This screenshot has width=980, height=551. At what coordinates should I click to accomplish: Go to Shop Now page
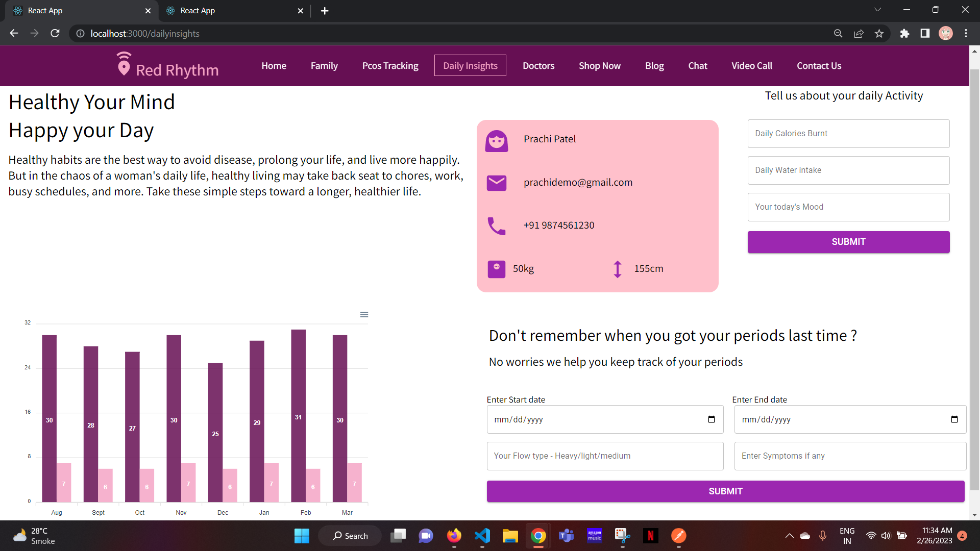pyautogui.click(x=599, y=66)
